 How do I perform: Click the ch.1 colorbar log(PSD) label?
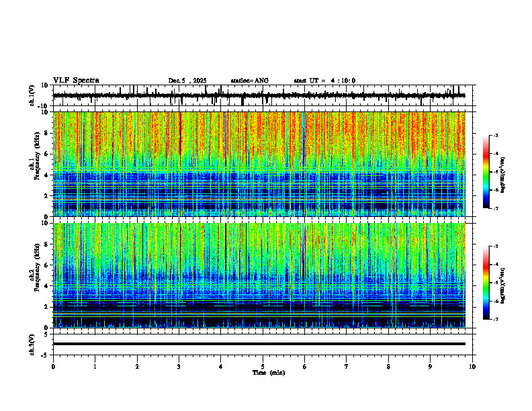point(503,175)
